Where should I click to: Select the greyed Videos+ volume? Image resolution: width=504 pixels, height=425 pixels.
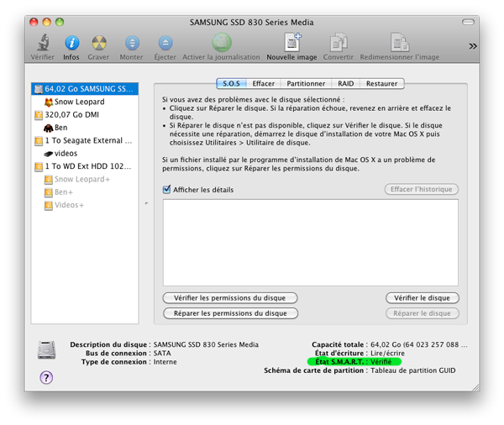(85, 205)
